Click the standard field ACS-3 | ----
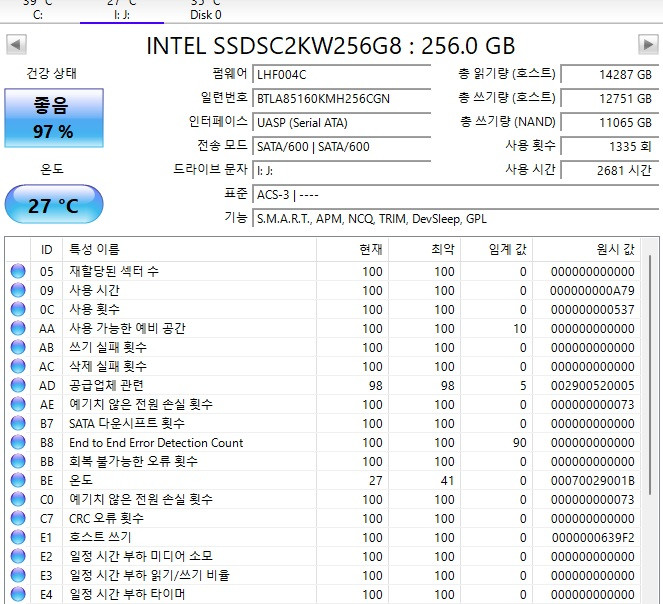Image resolution: width=663 pixels, height=604 pixels. (x=455, y=195)
